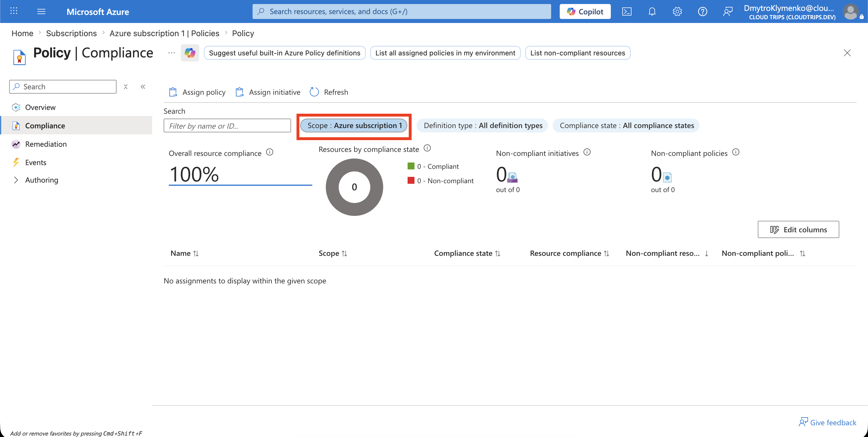
Task: Open the hamburger portal menu
Action: [41, 11]
